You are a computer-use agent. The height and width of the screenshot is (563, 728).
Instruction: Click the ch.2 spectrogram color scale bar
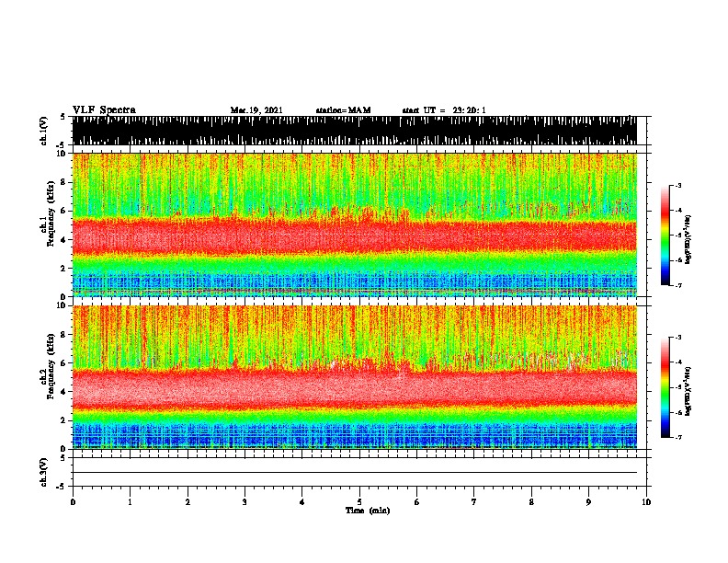click(665, 387)
